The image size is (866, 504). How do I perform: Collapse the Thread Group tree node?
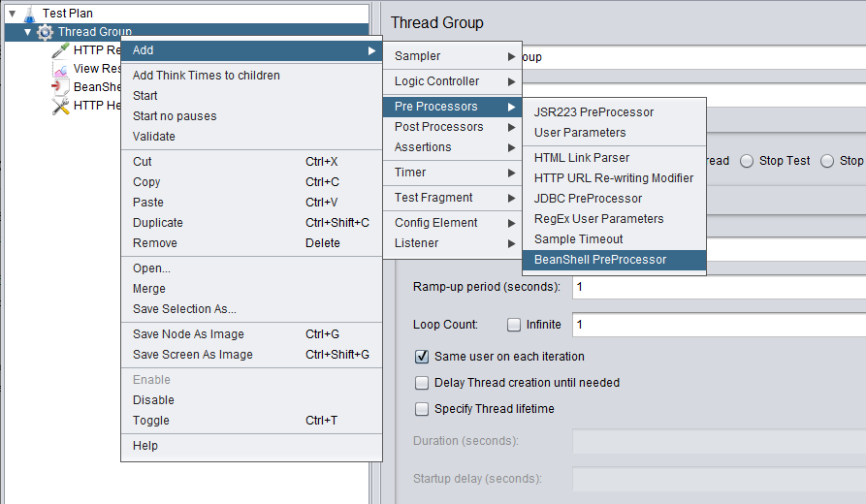[x=28, y=32]
